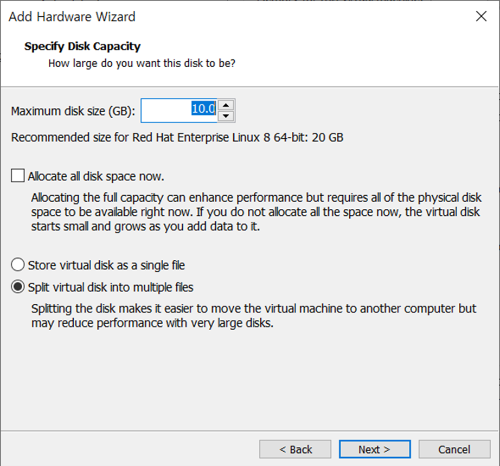This screenshot has height=466, width=500.
Task: Enable Allocate all disk space now checkbox
Action: (18, 176)
